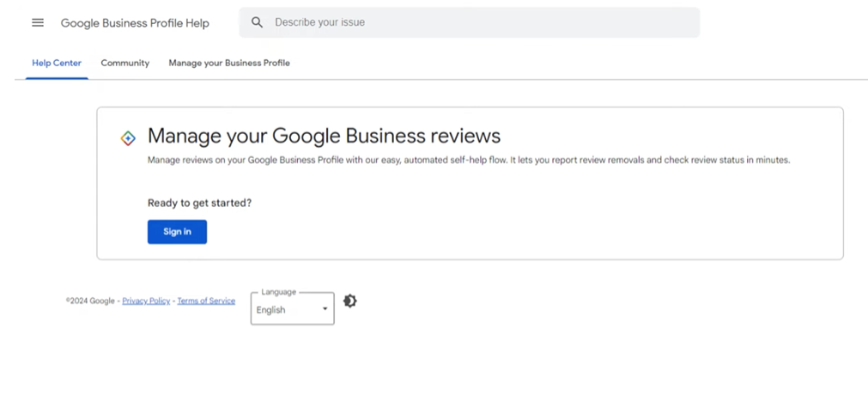Toggle dark mode with the sun icon
The image size is (868, 408).
[349, 301]
